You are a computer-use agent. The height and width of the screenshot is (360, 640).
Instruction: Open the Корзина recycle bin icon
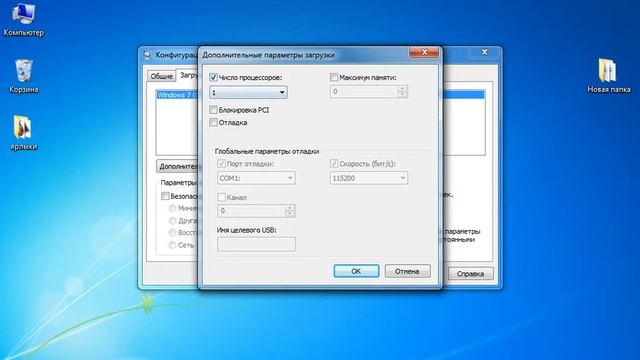pyautogui.click(x=23, y=76)
